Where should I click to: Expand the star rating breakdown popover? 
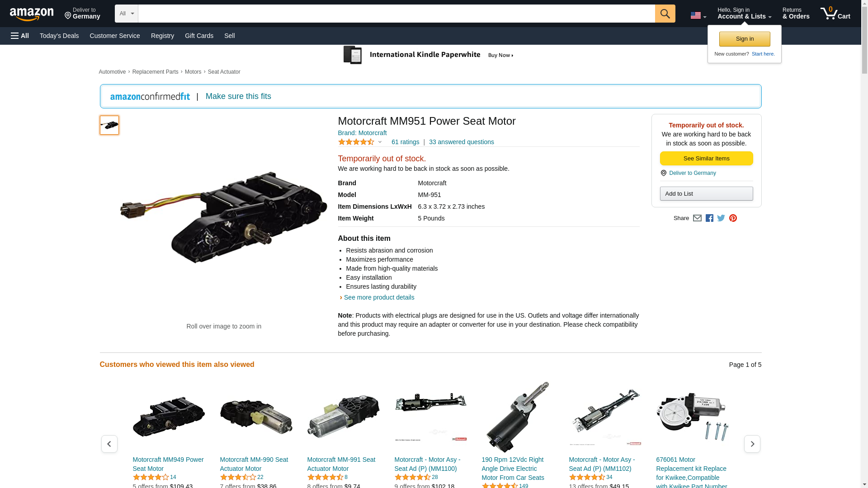pos(360,142)
